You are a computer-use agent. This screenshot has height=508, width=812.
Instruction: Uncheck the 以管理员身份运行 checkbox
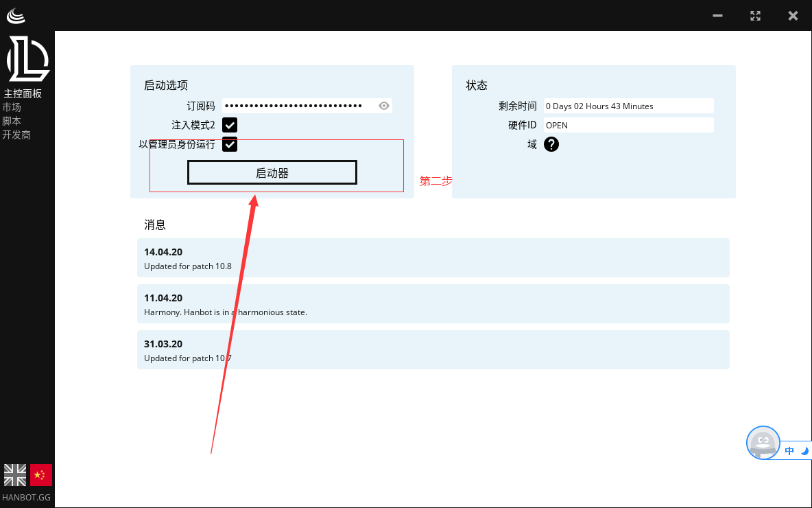[x=230, y=144]
